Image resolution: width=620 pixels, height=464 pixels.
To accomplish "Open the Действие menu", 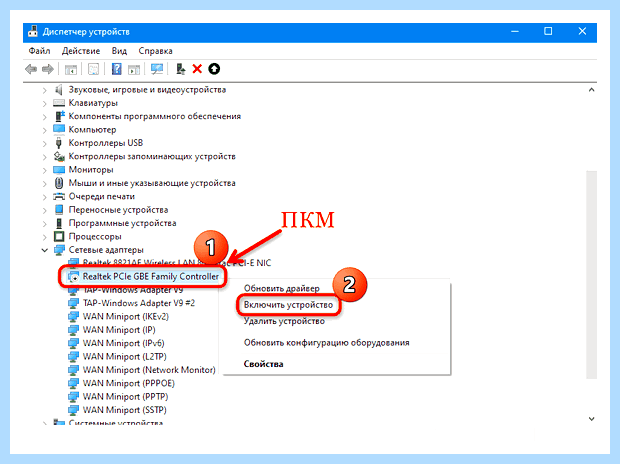I will coord(81,51).
